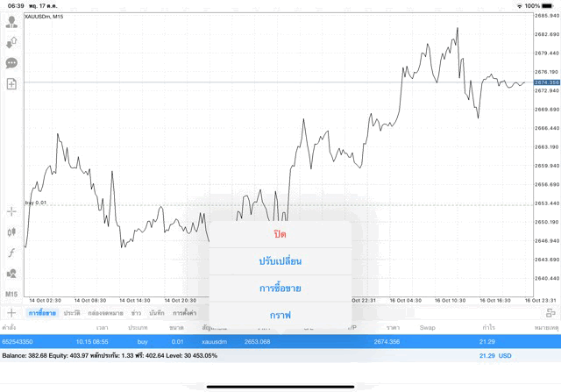Image resolution: width=561 pixels, height=392 pixels.
Task: Open the M15 timeframe selector
Action: tap(11, 294)
